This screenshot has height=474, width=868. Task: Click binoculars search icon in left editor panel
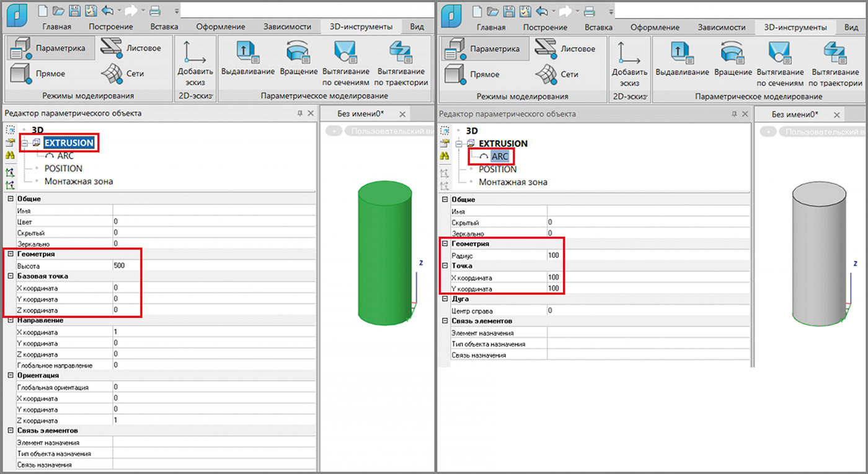pos(10,156)
